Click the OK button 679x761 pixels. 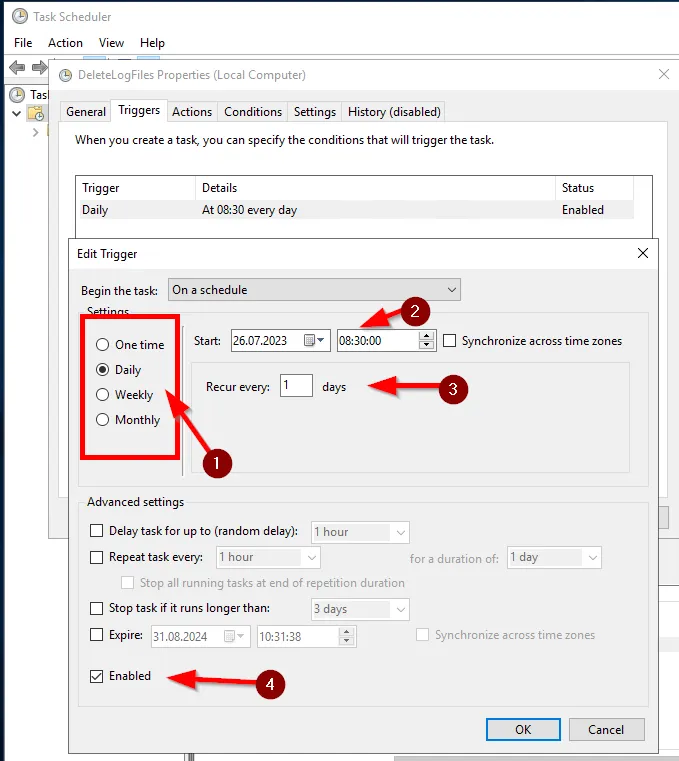pyautogui.click(x=523, y=730)
